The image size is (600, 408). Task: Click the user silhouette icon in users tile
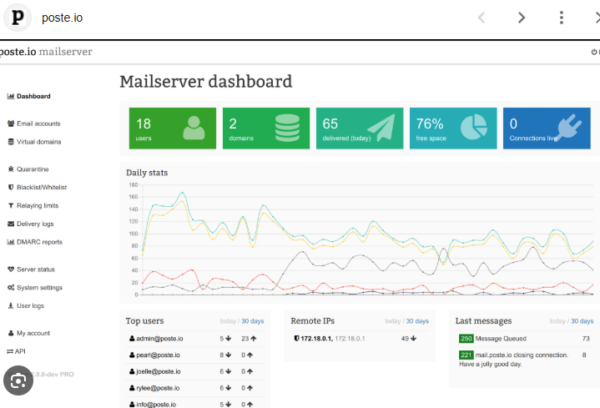click(194, 128)
